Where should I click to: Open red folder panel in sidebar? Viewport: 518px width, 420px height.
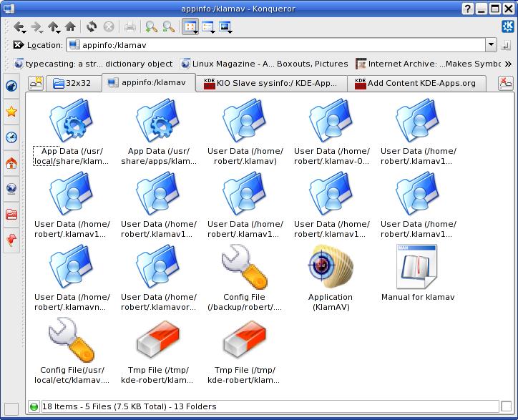point(11,215)
